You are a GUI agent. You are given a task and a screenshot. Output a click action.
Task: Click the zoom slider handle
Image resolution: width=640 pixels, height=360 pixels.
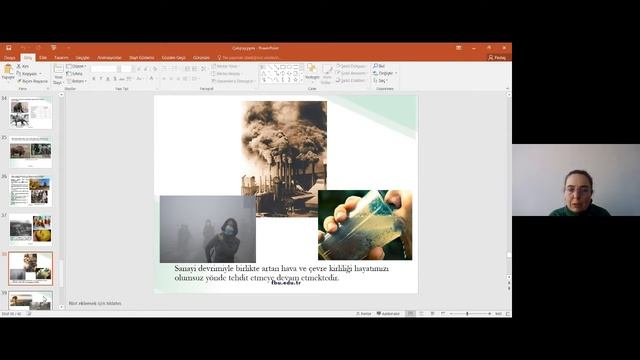click(x=467, y=314)
